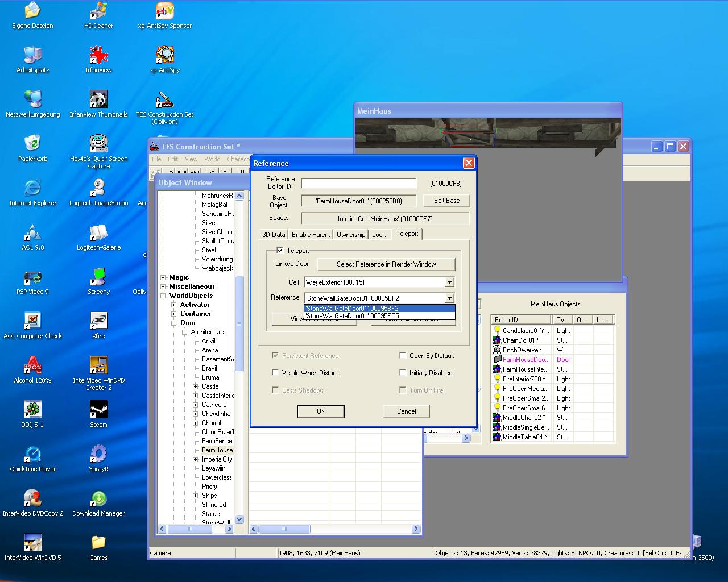Collapse the Door tree node
The height and width of the screenshot is (582, 728).
pyautogui.click(x=174, y=323)
